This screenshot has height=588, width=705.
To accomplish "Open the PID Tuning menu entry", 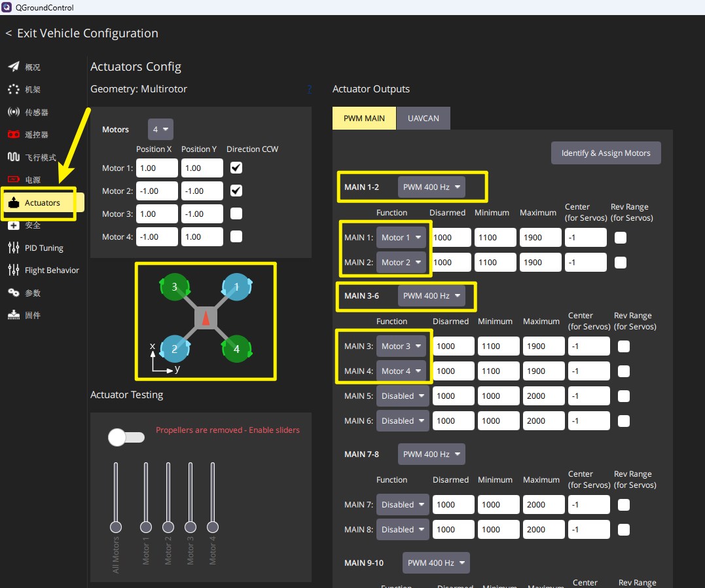I will (43, 248).
